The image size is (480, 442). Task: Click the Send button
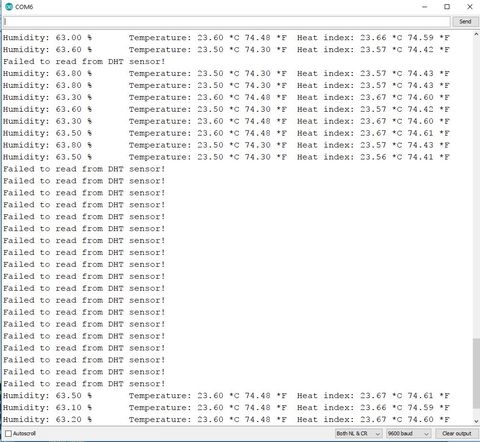(465, 22)
